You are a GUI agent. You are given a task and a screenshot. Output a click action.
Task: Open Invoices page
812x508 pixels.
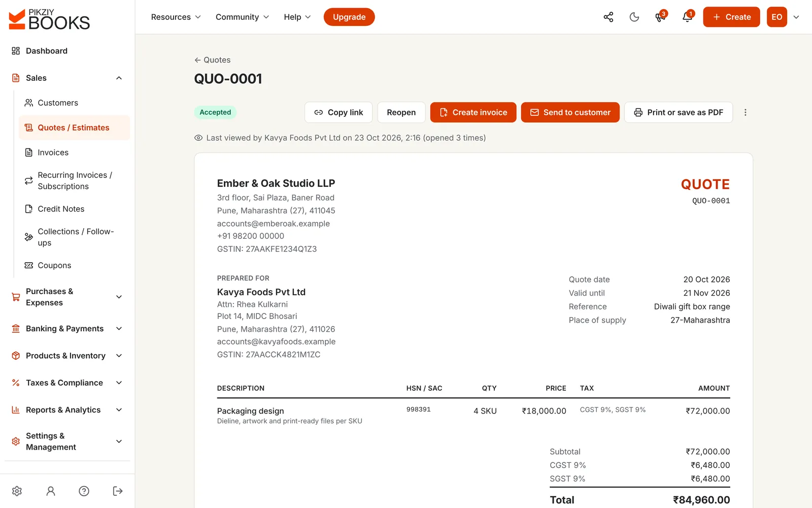74,152
